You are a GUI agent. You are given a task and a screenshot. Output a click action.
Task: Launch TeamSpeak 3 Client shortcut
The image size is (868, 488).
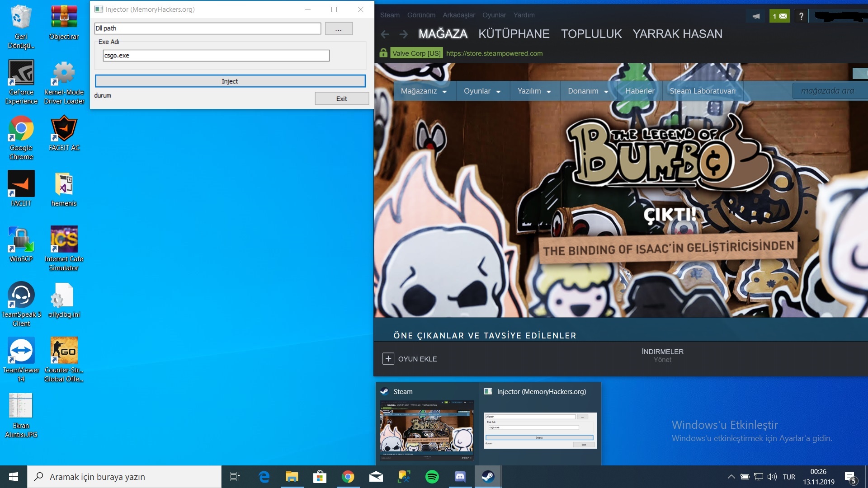[x=21, y=305]
